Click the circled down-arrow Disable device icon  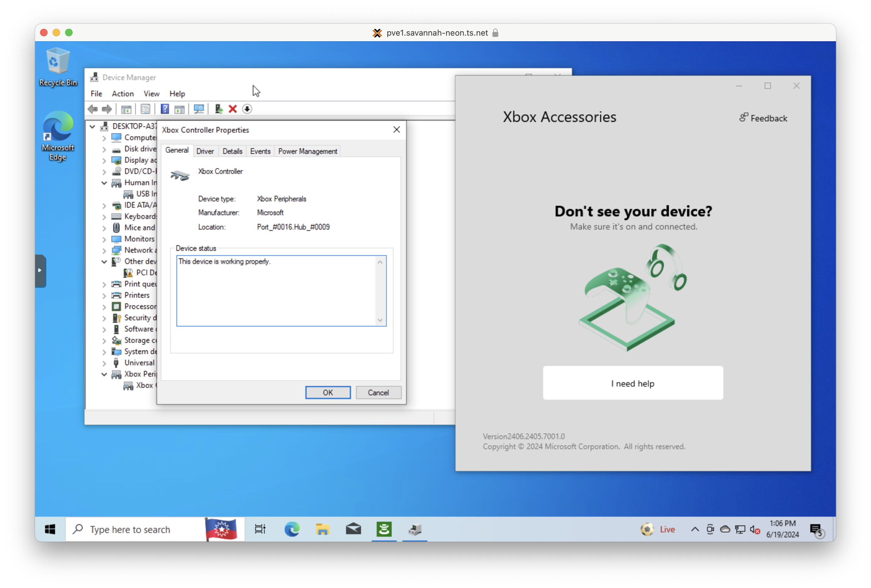247,109
